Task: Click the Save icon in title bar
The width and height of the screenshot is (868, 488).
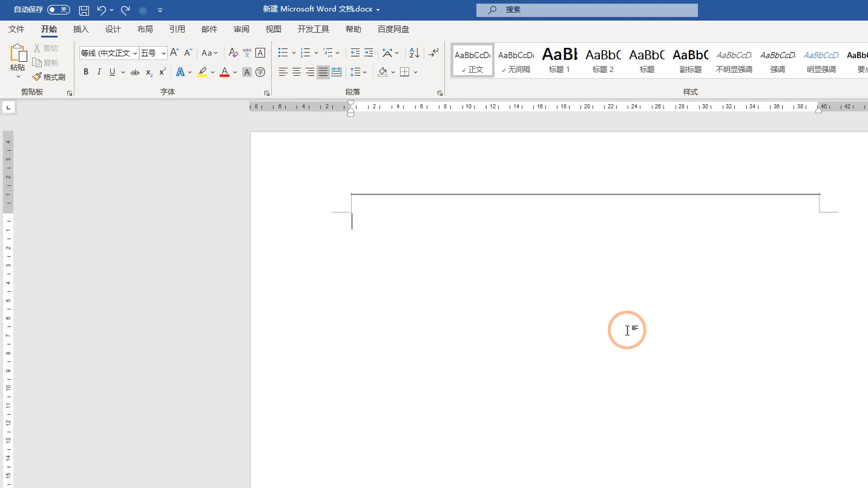Action: pos(84,10)
